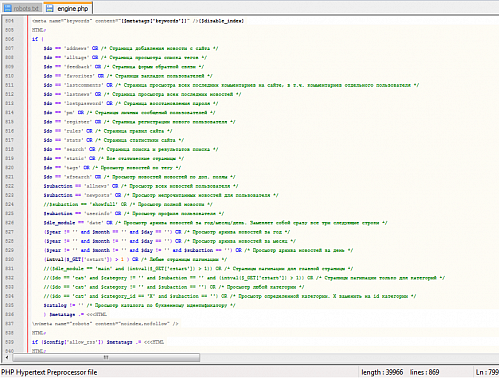
Task: Click the 'pm' string on line 814
Action: click(69, 113)
